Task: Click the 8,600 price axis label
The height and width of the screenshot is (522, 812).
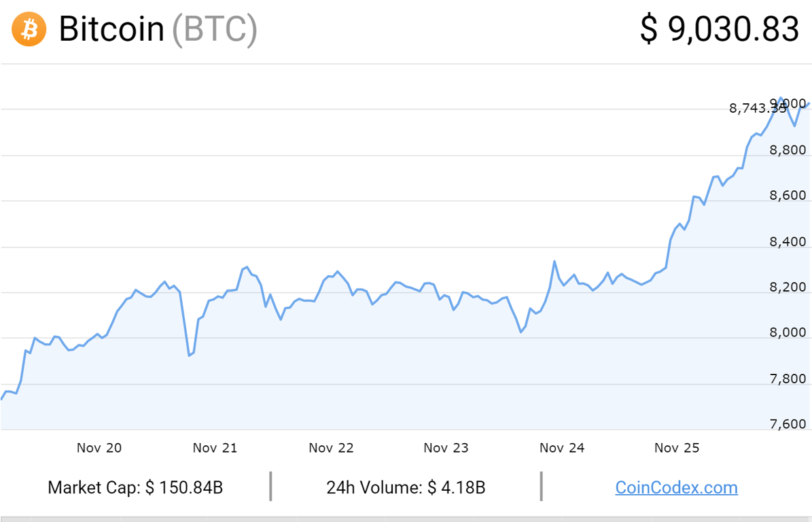Action: (x=788, y=196)
